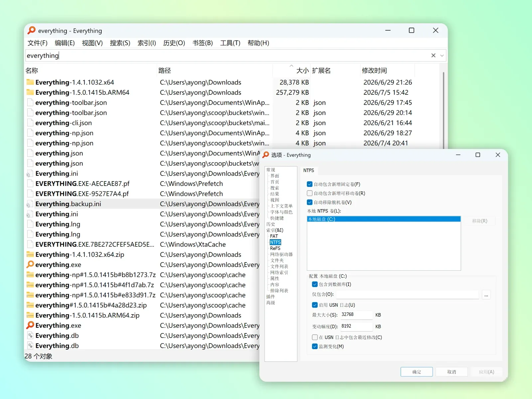Sort by 大小 column header
The width and height of the screenshot is (532, 399).
pyautogui.click(x=302, y=70)
